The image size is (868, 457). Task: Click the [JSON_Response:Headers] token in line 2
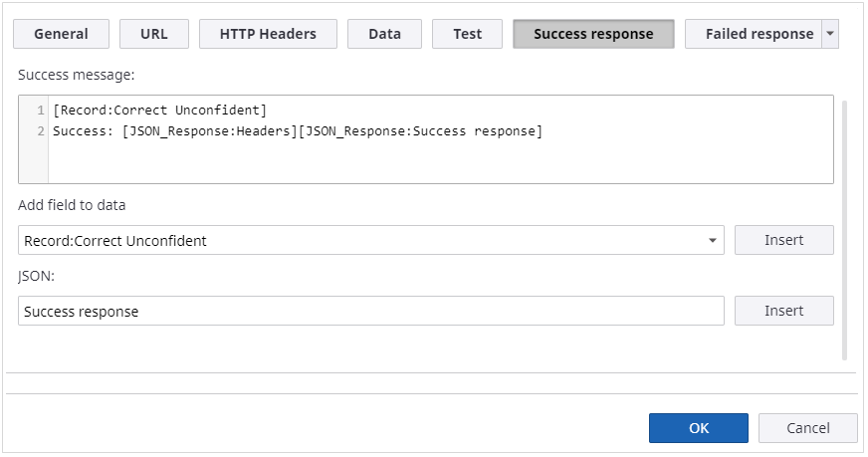click(207, 131)
